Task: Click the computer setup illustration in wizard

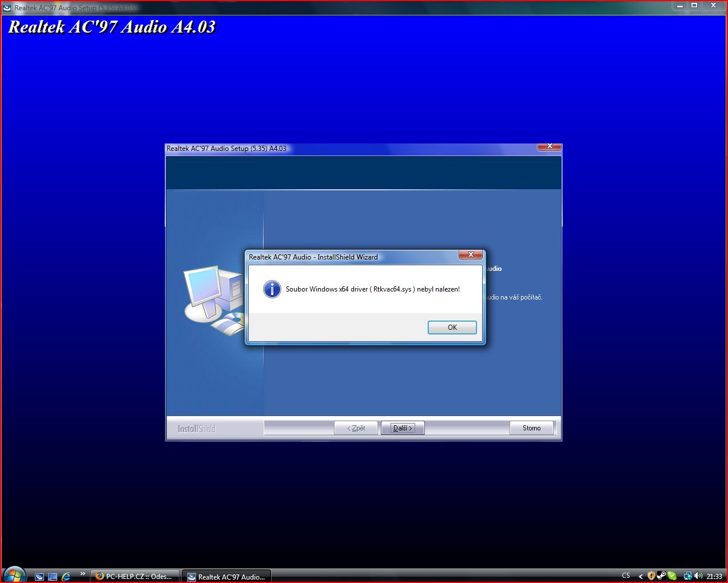Action: [213, 300]
